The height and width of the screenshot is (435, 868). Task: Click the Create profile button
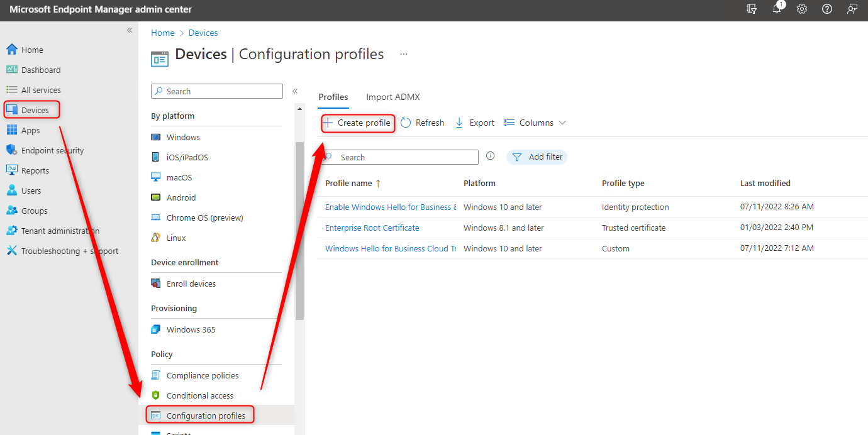point(357,123)
